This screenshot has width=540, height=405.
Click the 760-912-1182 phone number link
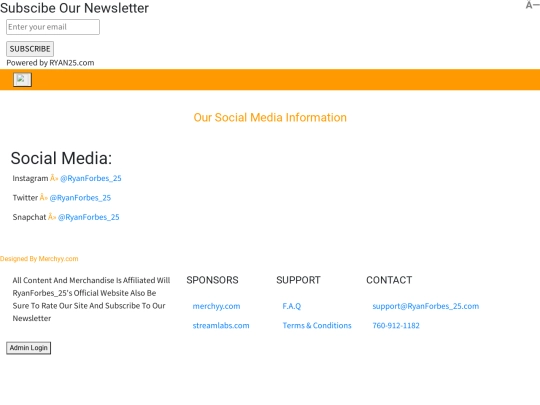(x=396, y=325)
